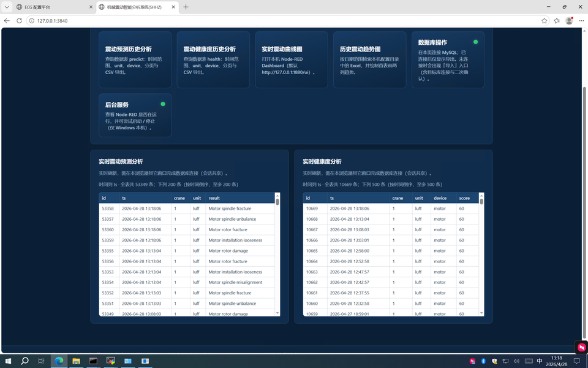Open clock showing 13:18 2026/4/28
The width and height of the screenshot is (588, 368).
(x=557, y=361)
